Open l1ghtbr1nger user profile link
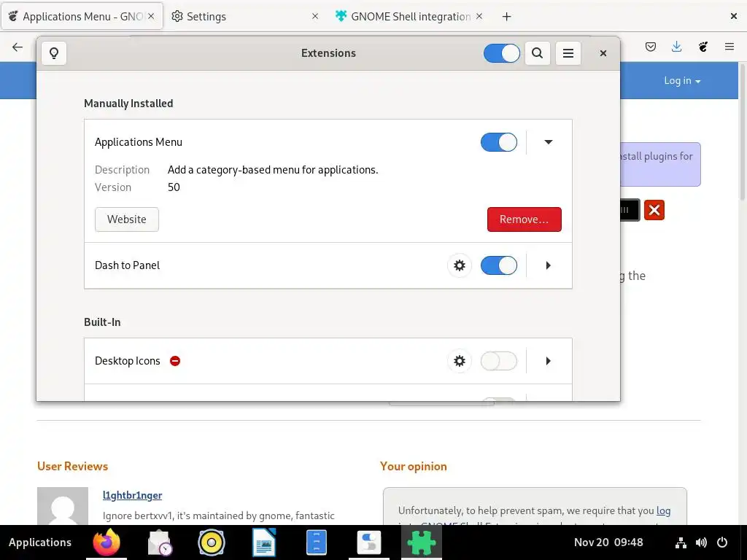This screenshot has height=560, width=747. [133, 495]
